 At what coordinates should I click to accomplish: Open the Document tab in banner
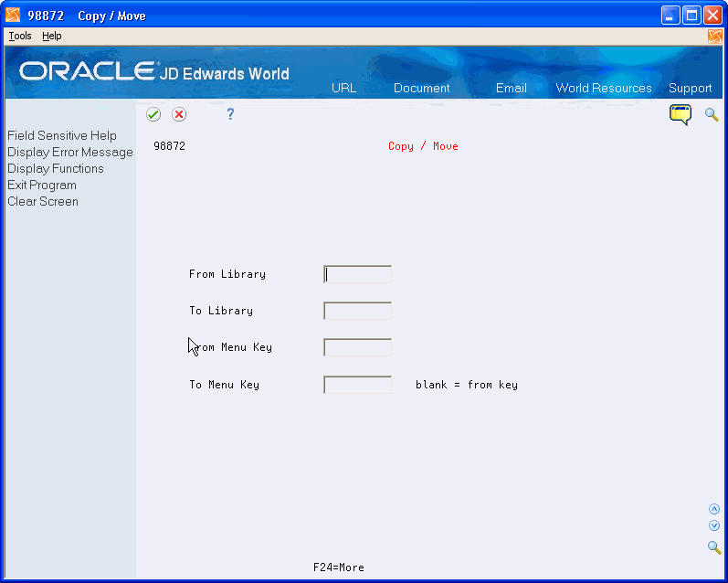[422, 89]
